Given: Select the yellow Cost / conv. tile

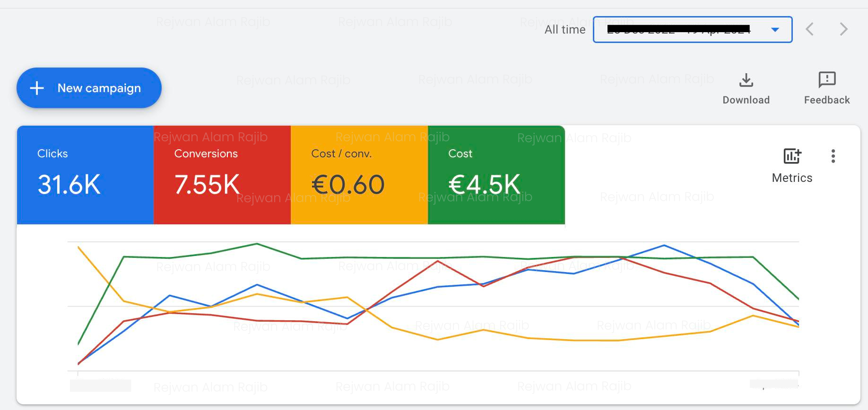Looking at the screenshot, I should coord(359,175).
